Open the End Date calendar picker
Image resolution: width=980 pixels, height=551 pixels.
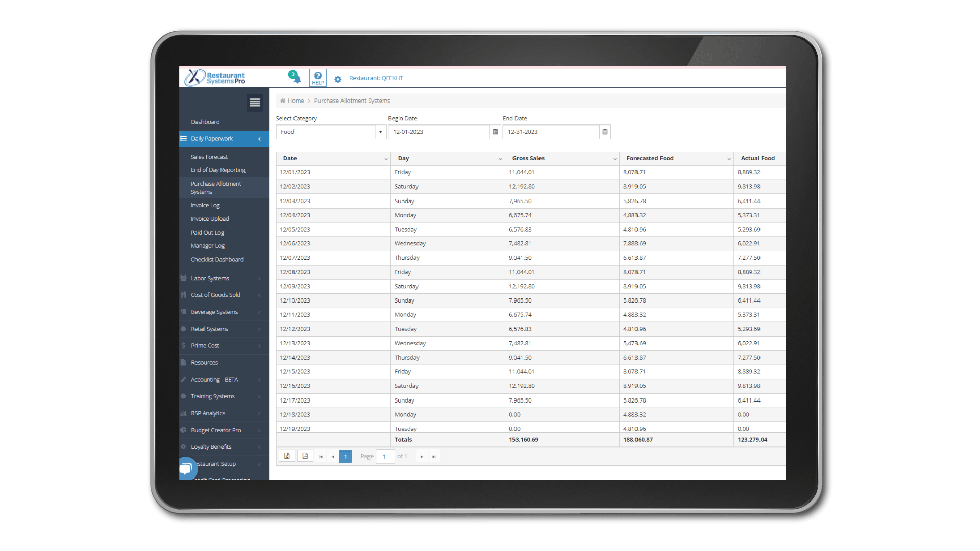(x=605, y=132)
